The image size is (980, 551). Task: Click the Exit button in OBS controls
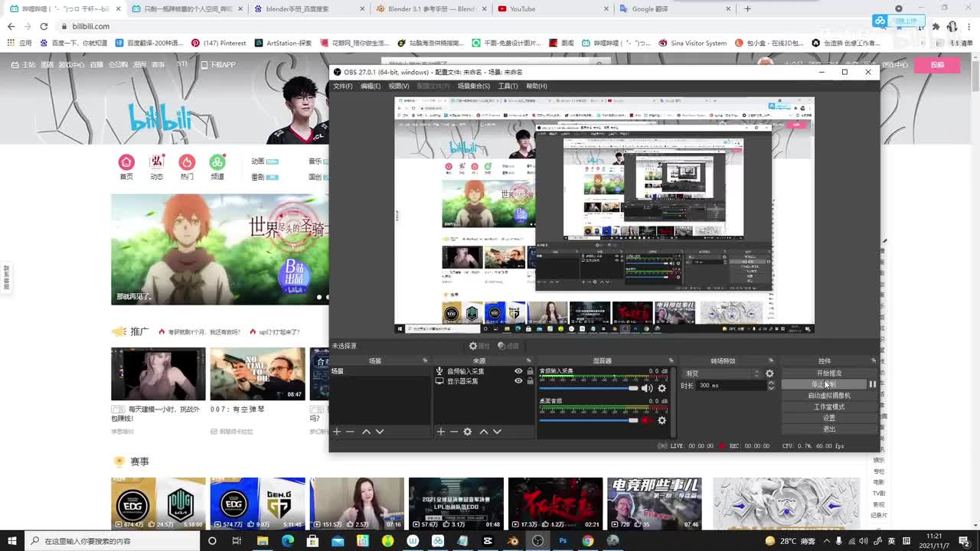[x=829, y=429]
